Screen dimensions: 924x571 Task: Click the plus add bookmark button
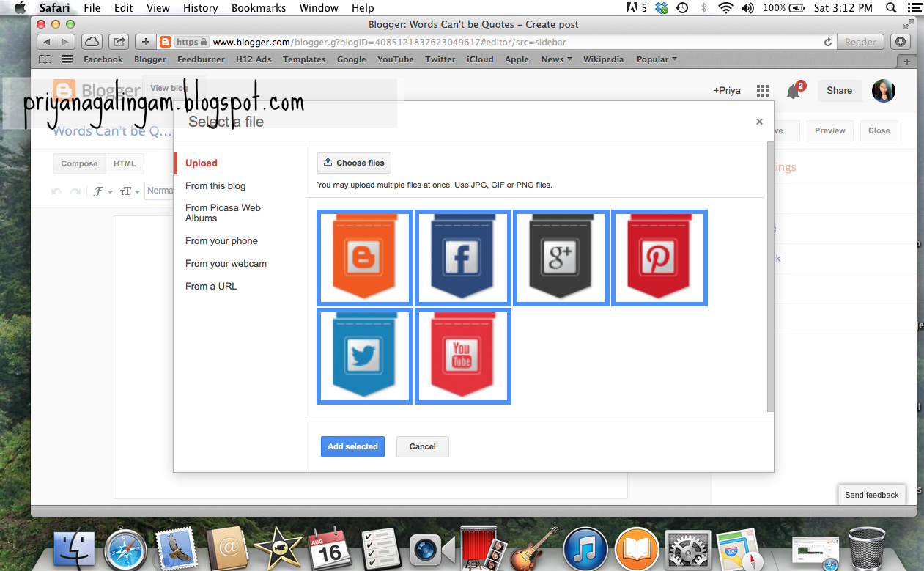145,42
